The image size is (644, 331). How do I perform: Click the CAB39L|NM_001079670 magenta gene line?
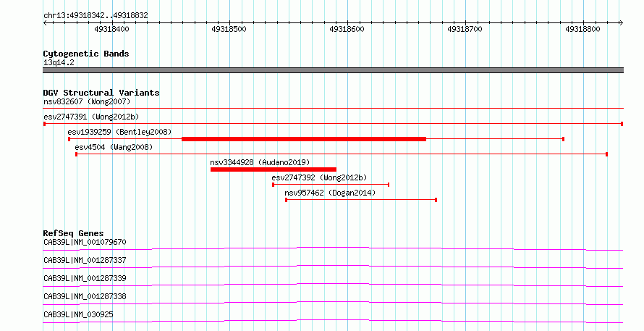(x=333, y=248)
